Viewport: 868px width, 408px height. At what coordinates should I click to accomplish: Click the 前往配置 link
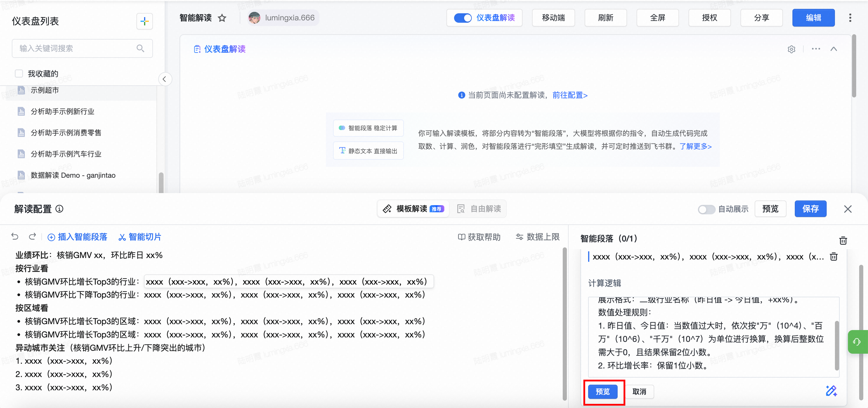point(570,95)
